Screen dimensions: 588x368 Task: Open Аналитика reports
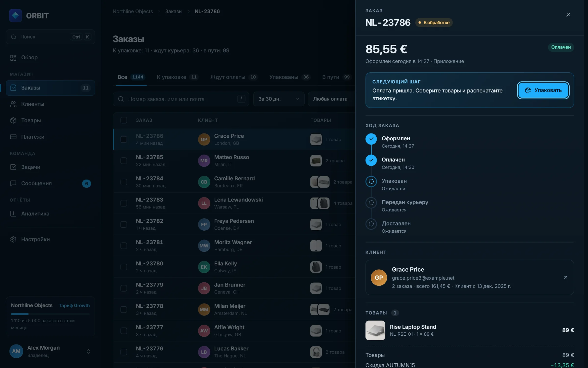pyautogui.click(x=50, y=214)
